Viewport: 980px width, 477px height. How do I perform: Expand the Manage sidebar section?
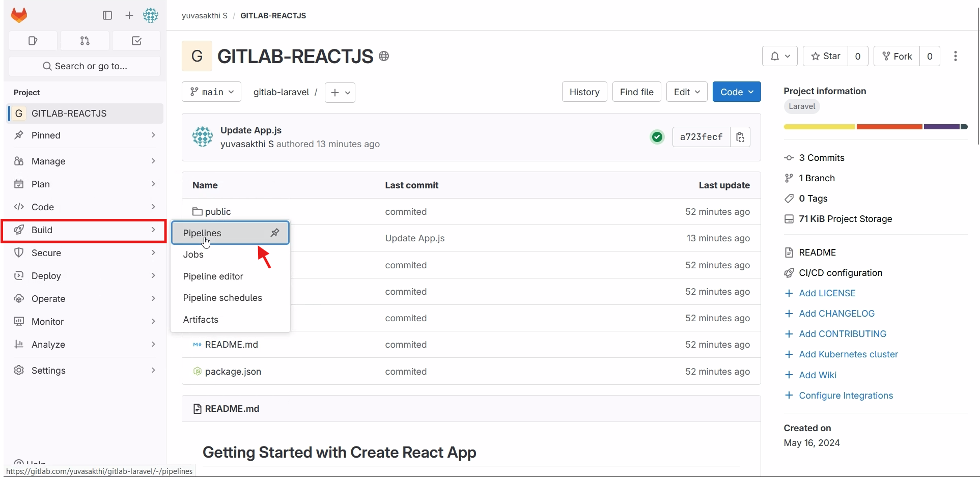(85, 161)
